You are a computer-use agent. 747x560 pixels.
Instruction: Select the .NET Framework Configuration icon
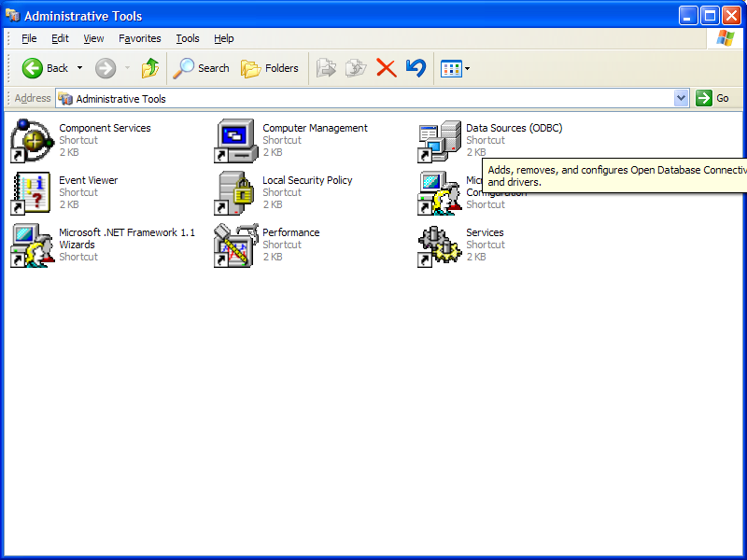click(439, 193)
